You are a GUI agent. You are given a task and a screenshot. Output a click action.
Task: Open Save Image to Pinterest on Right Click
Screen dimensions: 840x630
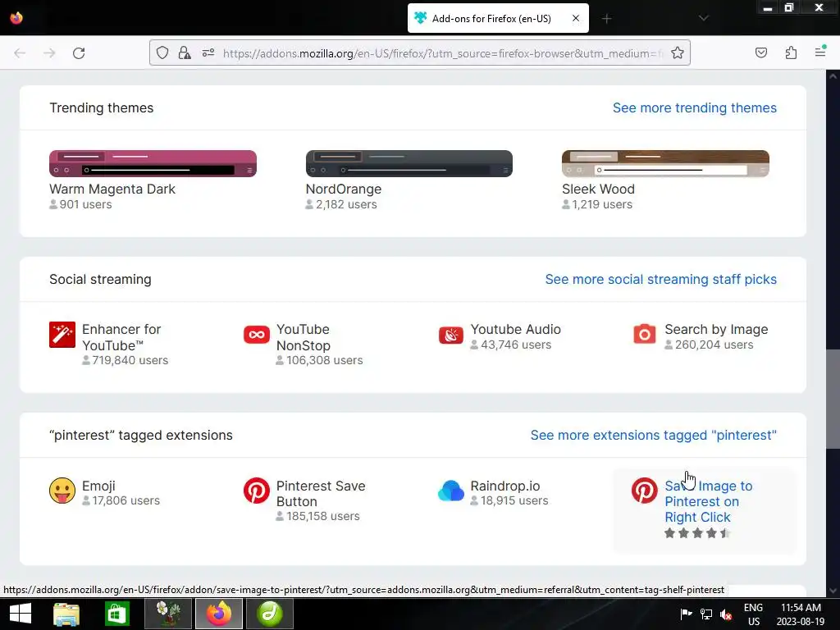pos(708,501)
